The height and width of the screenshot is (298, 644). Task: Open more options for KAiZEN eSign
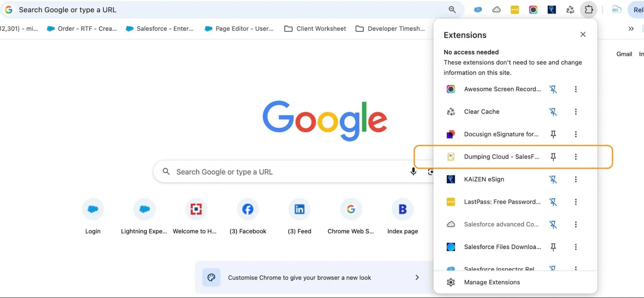coord(576,179)
